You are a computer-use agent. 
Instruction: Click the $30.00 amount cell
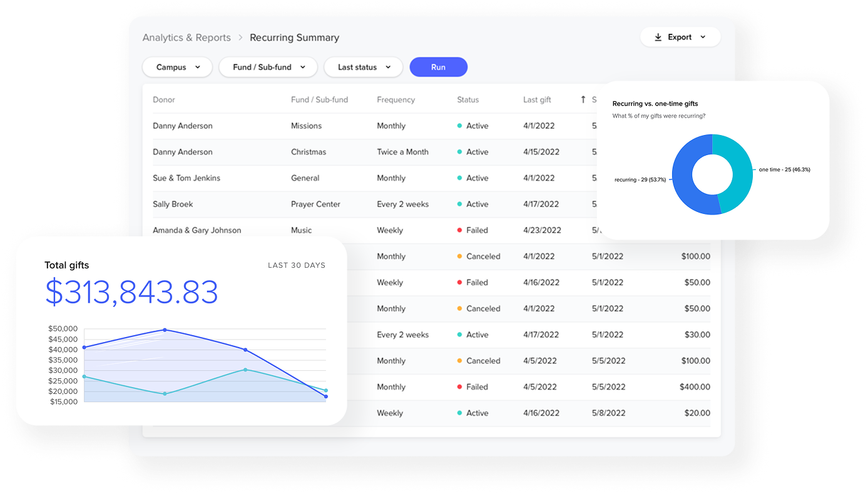pos(697,335)
